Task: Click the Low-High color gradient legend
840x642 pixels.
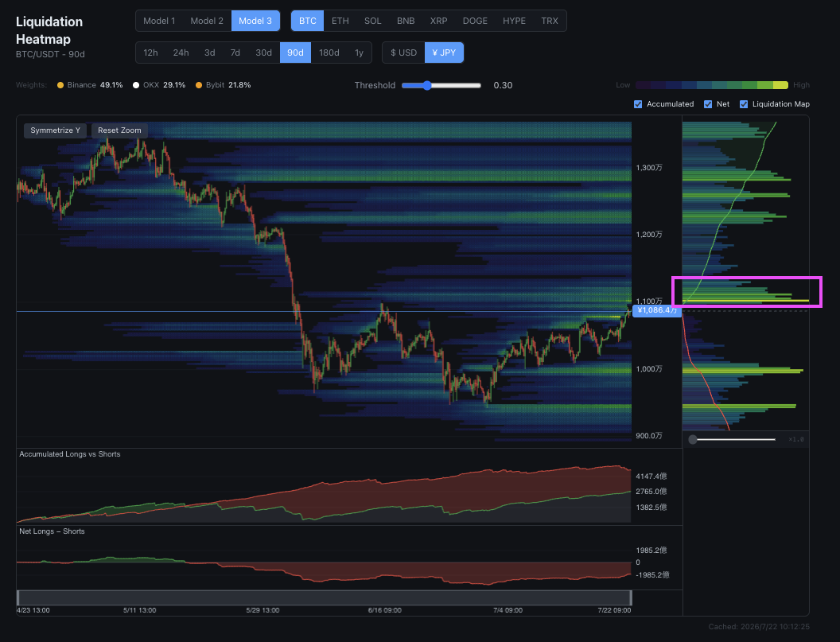Action: pyautogui.click(x=712, y=85)
